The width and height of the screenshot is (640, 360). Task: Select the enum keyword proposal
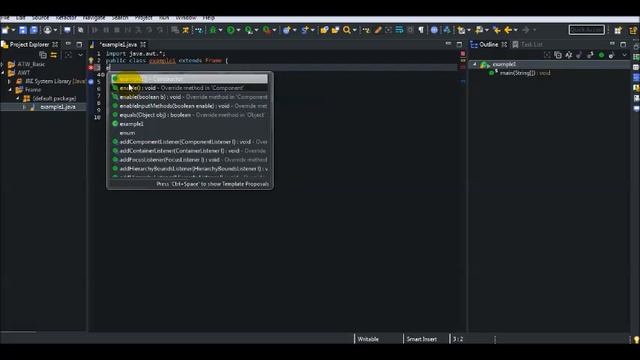190,133
